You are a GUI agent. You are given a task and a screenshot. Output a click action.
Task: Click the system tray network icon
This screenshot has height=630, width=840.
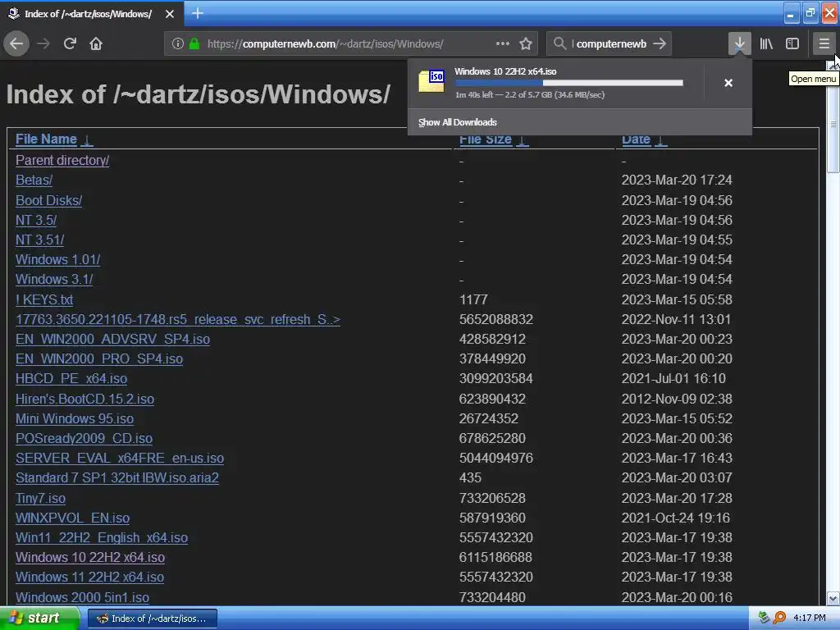764,618
